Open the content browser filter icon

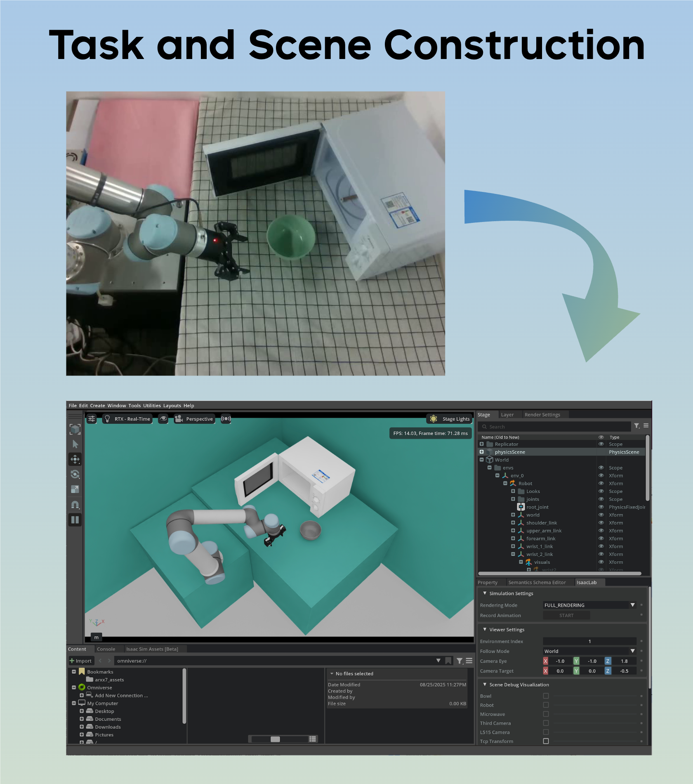[460, 661]
